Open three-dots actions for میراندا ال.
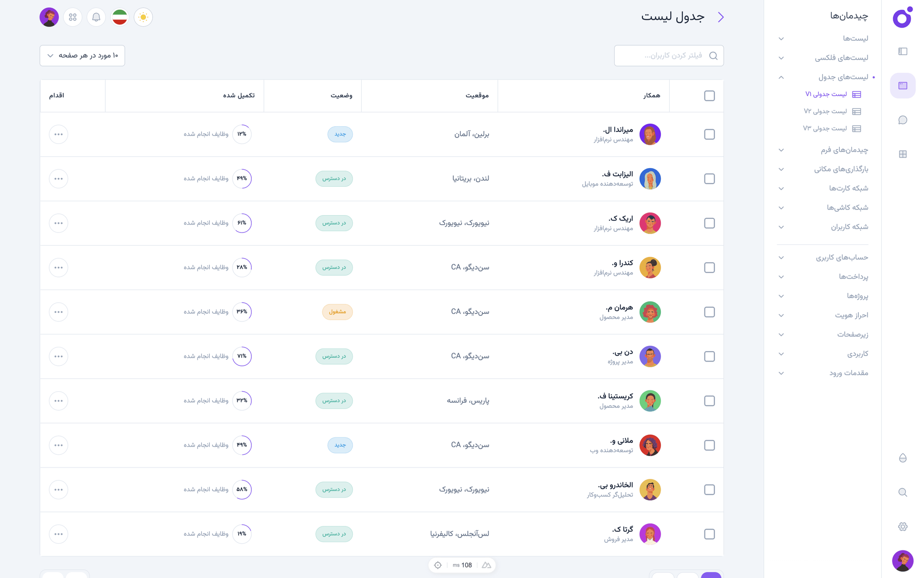 [x=58, y=134]
